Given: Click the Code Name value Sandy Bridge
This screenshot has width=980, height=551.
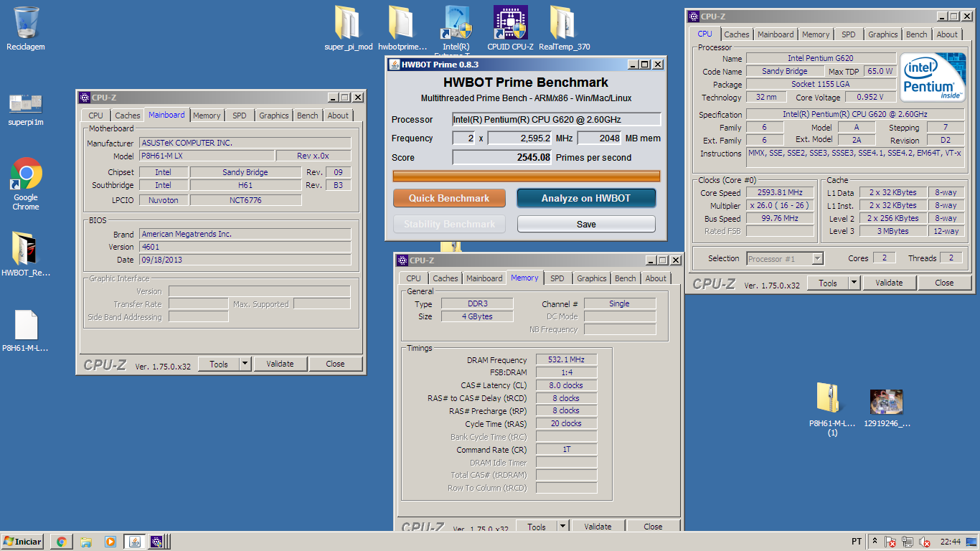Looking at the screenshot, I should pos(785,71).
